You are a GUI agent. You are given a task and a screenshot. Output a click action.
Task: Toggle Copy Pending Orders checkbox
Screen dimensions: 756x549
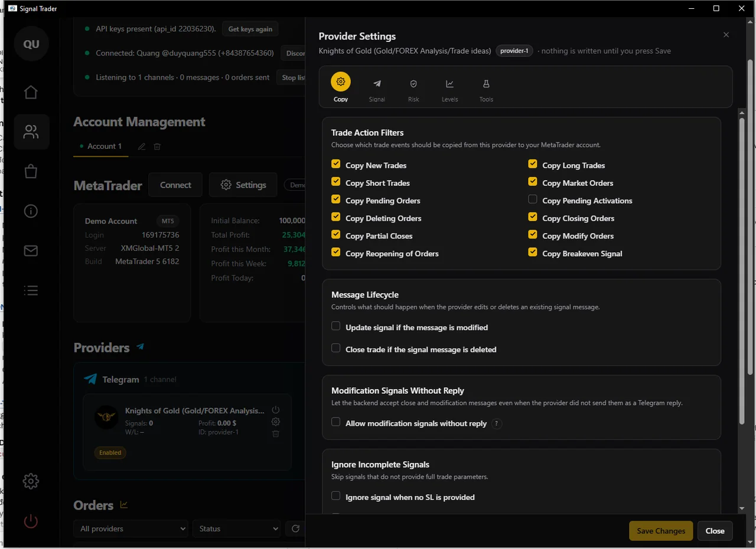[x=335, y=200]
